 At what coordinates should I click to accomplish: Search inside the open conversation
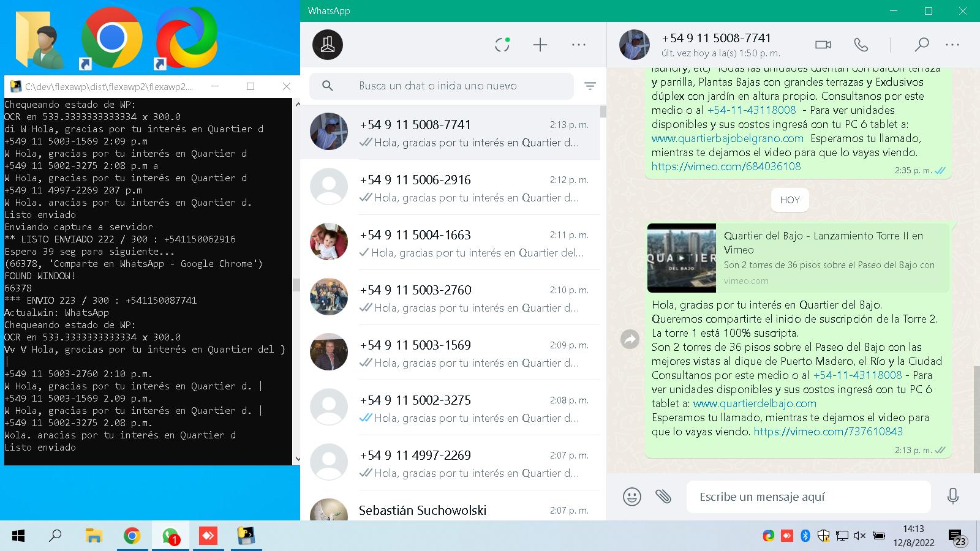pos(921,45)
